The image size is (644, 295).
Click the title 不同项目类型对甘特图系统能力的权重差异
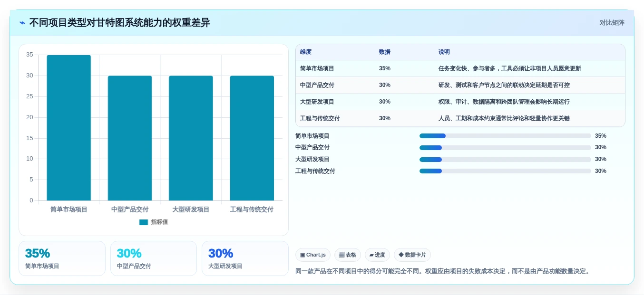(119, 23)
